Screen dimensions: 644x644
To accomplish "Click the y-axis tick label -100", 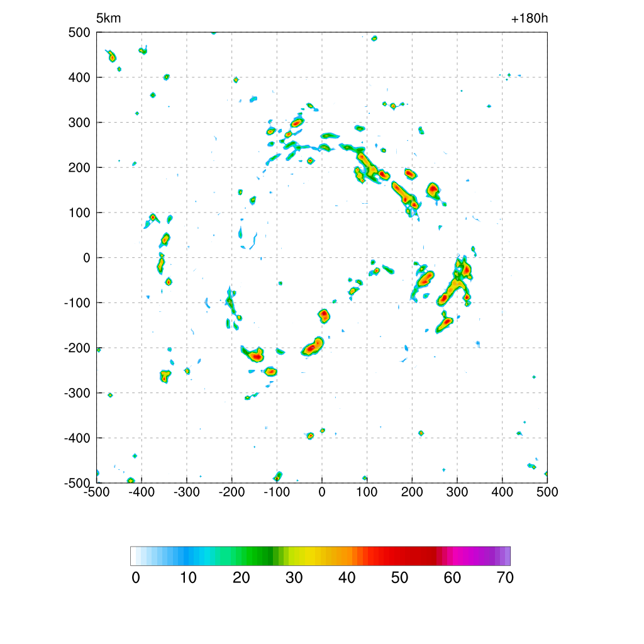I will tap(77, 303).
